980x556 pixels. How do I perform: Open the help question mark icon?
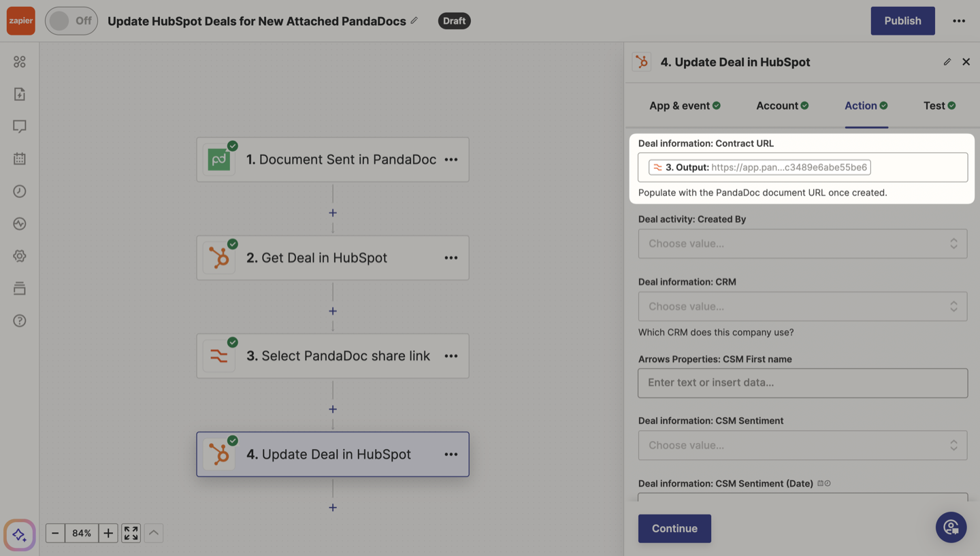click(20, 321)
